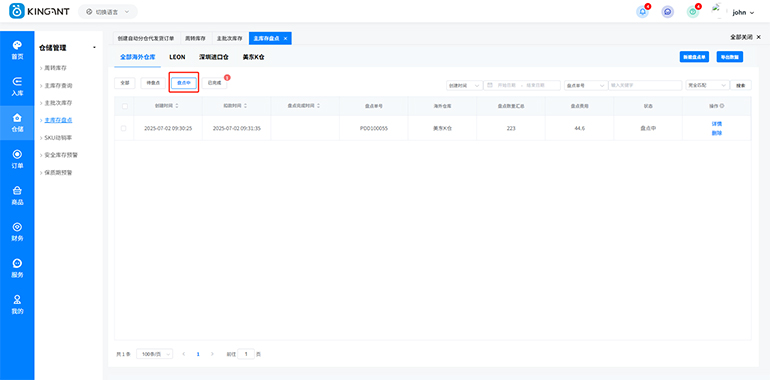Click 全部关闭 to close all tabs

point(745,37)
